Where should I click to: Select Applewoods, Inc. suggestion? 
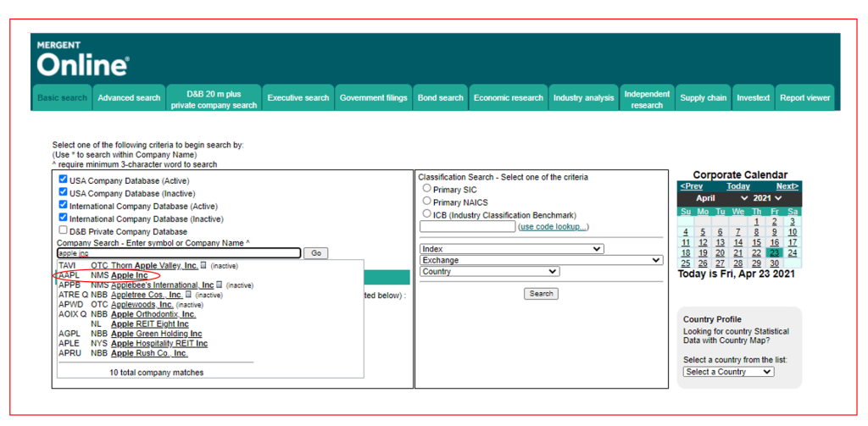142,305
